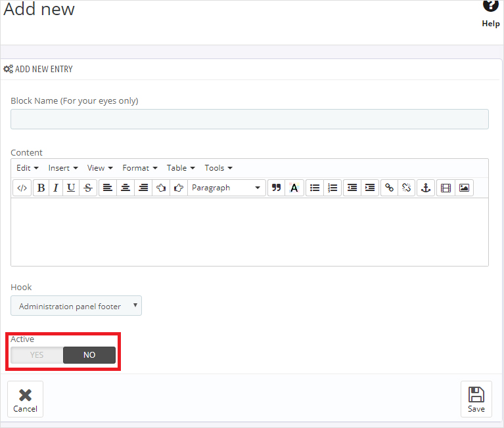Expand the Hook selection dropdown
This screenshot has width=504, height=428.
(76, 306)
